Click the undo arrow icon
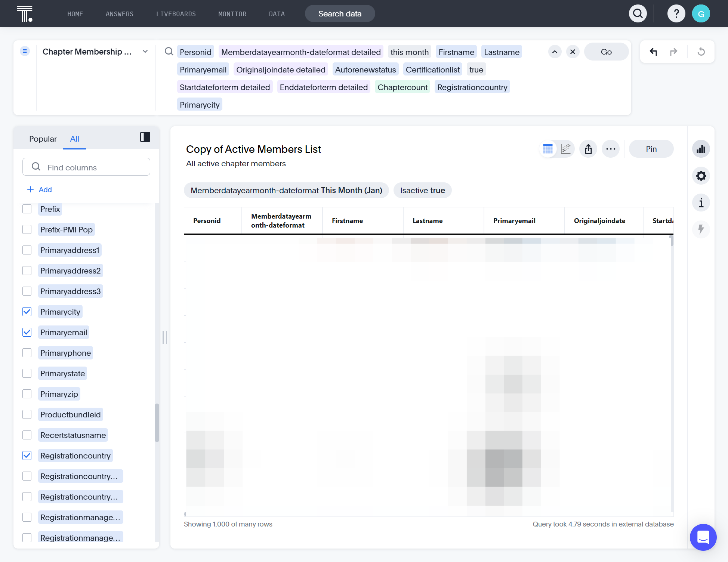728x562 pixels. pos(653,52)
